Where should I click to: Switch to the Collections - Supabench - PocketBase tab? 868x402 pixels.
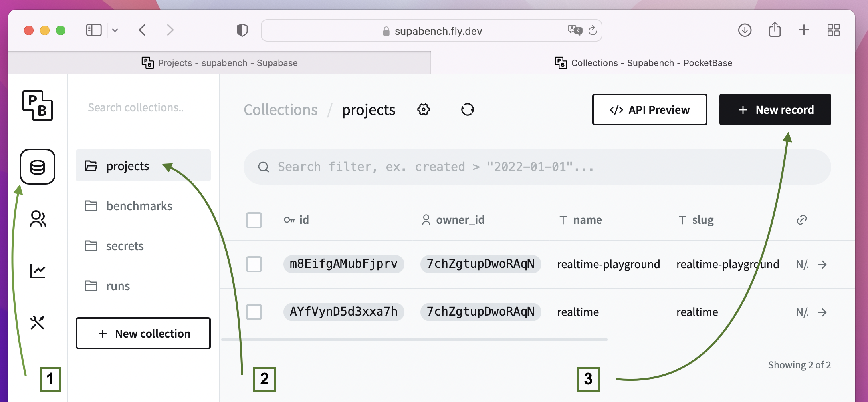pos(643,63)
